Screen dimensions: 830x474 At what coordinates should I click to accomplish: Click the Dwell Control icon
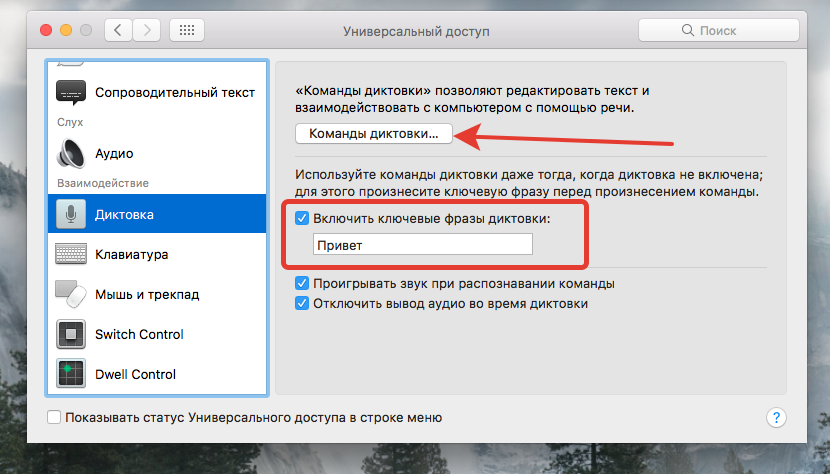pos(71,374)
